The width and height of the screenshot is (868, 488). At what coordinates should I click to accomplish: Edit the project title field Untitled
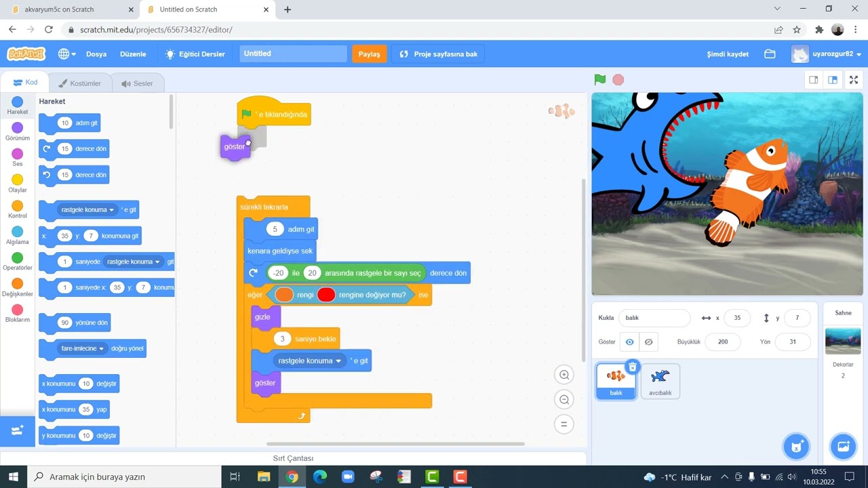293,54
